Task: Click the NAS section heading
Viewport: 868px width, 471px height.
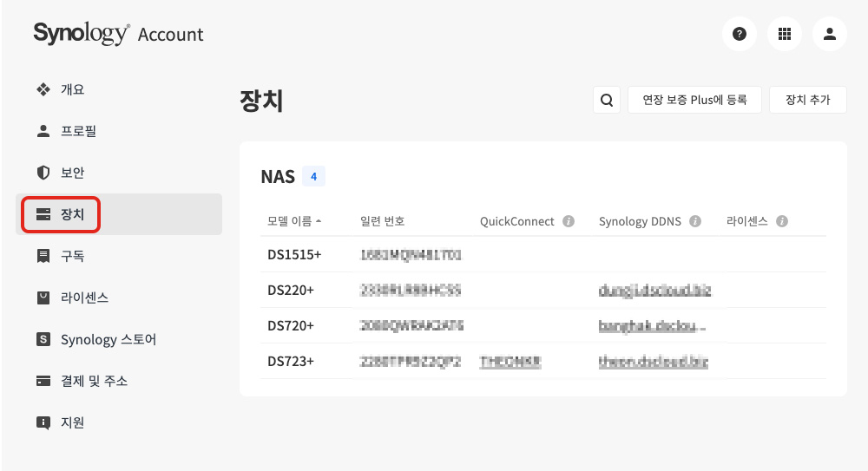Action: 278,177
